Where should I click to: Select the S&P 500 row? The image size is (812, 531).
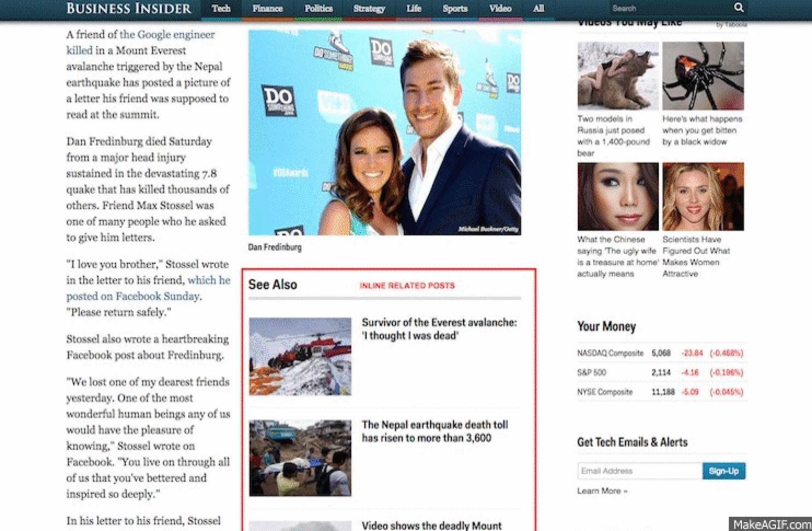(660, 372)
